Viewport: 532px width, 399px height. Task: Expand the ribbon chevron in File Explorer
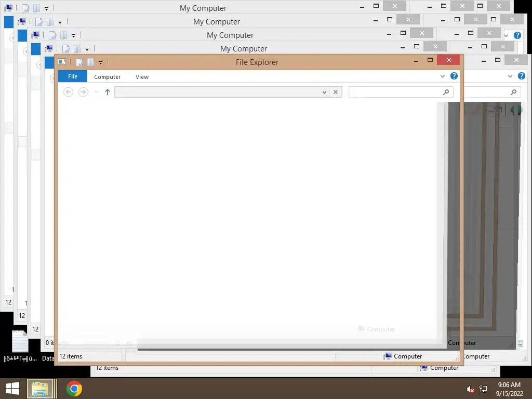coord(443,76)
